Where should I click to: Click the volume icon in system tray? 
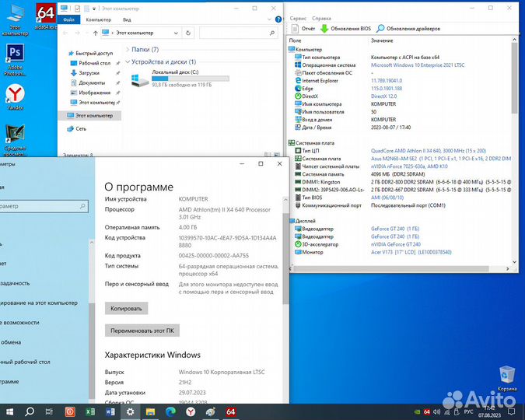(436, 411)
